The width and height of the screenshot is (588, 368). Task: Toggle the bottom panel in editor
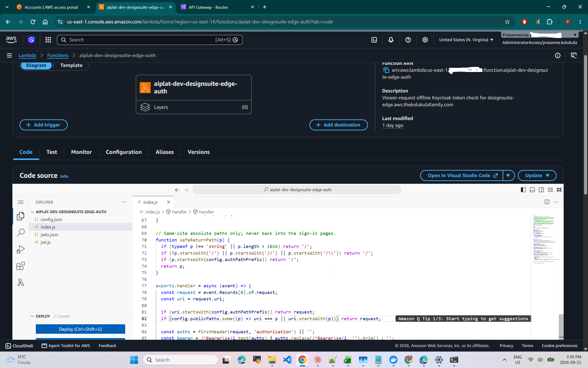pyautogui.click(x=532, y=190)
